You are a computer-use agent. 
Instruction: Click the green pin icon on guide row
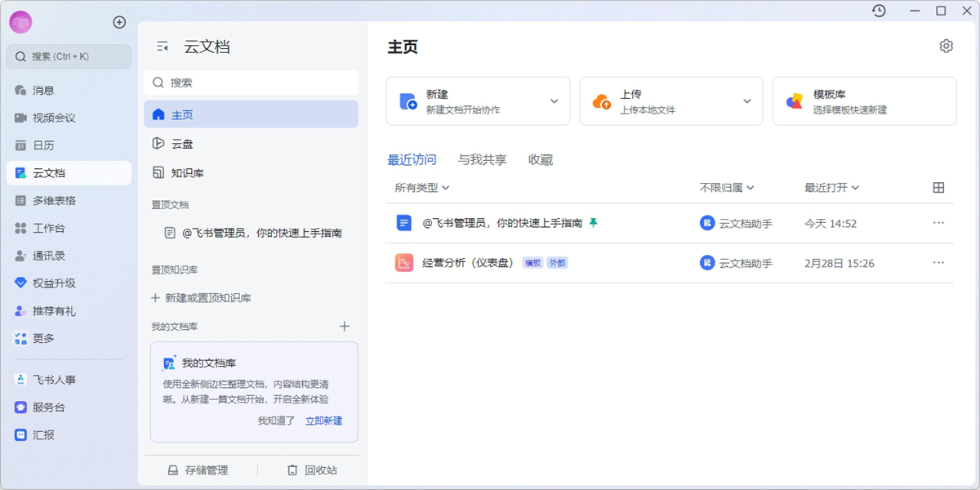pyautogui.click(x=594, y=222)
